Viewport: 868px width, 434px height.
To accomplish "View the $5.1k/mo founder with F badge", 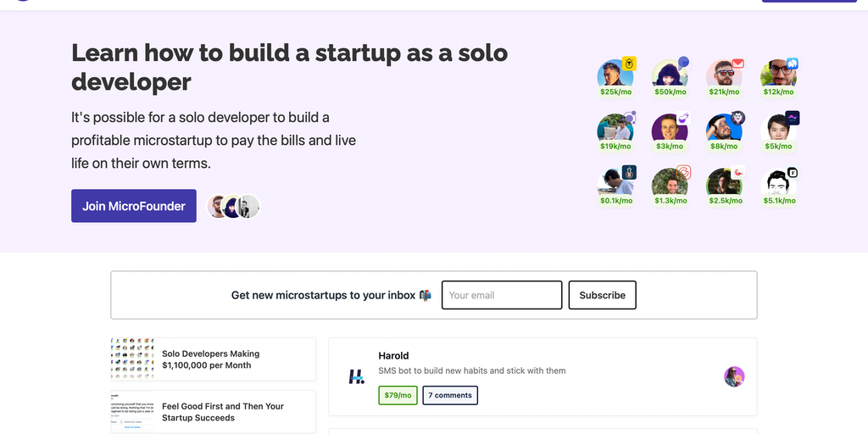I will [x=777, y=182].
